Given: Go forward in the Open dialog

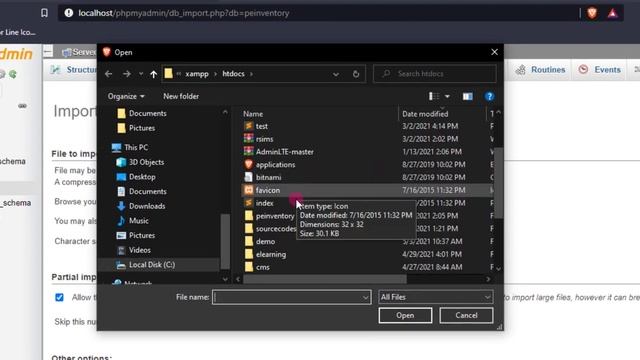Looking at the screenshot, I should (x=127, y=74).
